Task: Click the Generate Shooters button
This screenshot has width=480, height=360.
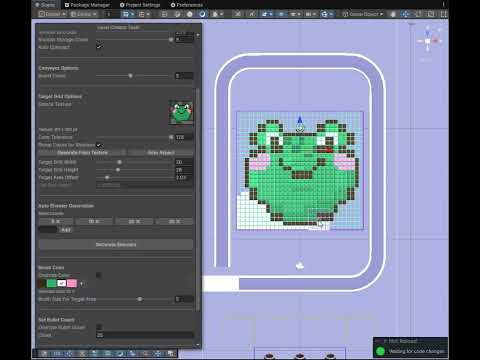Action: pos(116,245)
